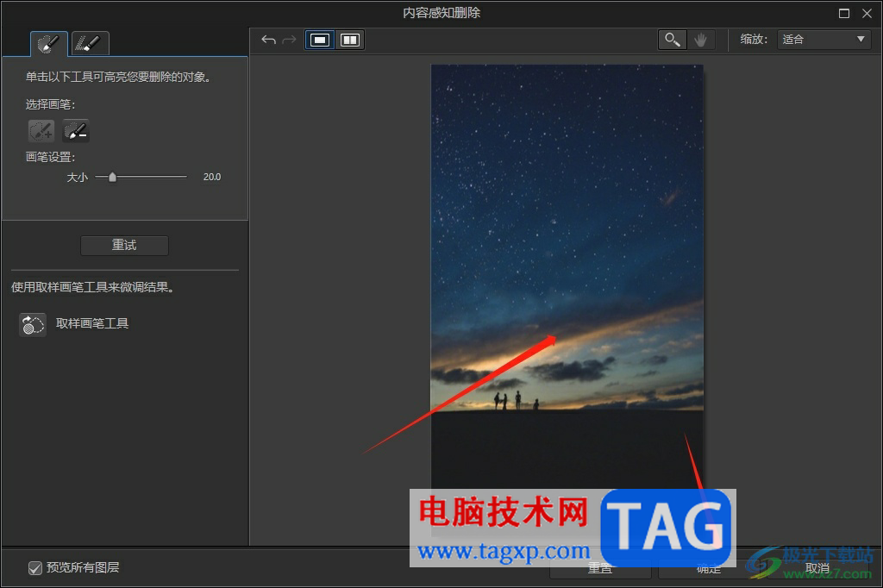
Task: Switch to single view mode
Action: tap(320, 40)
